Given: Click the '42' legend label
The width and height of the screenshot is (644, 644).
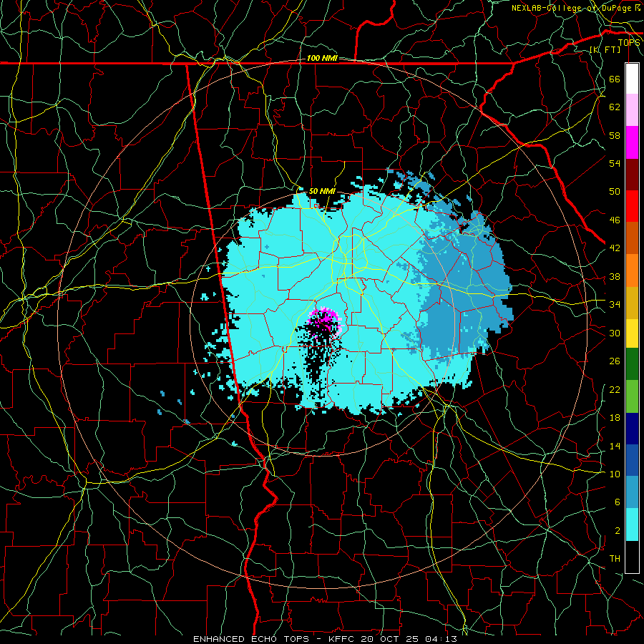Looking at the screenshot, I should [615, 248].
